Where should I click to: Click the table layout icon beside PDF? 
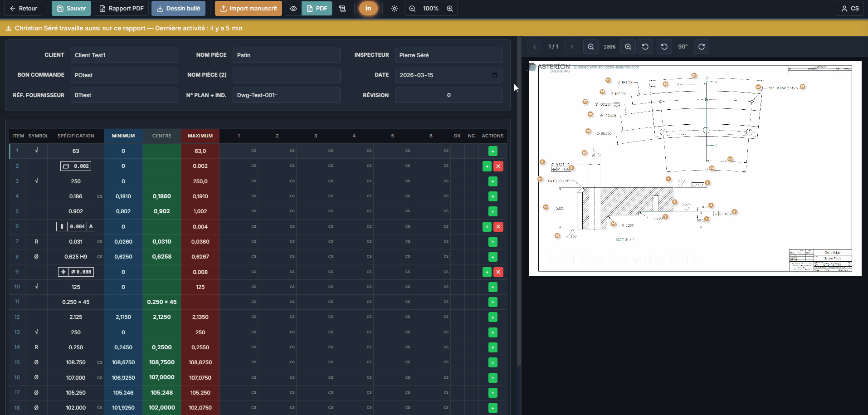click(342, 9)
